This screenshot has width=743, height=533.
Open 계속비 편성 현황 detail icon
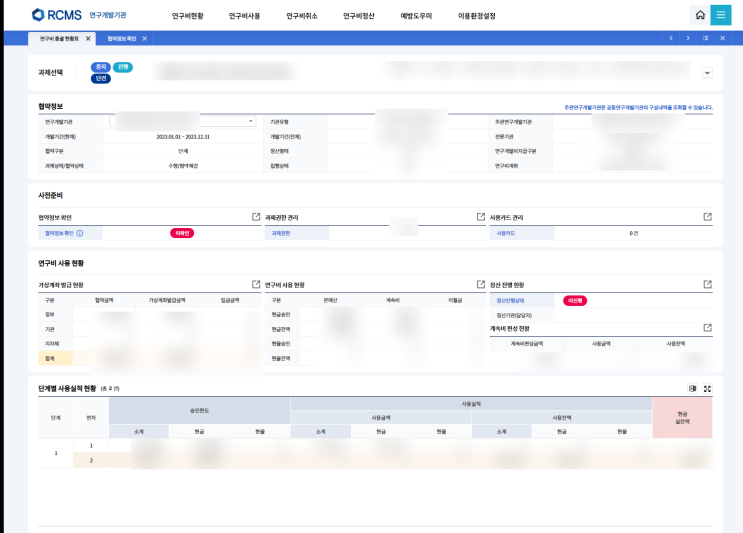(708, 328)
